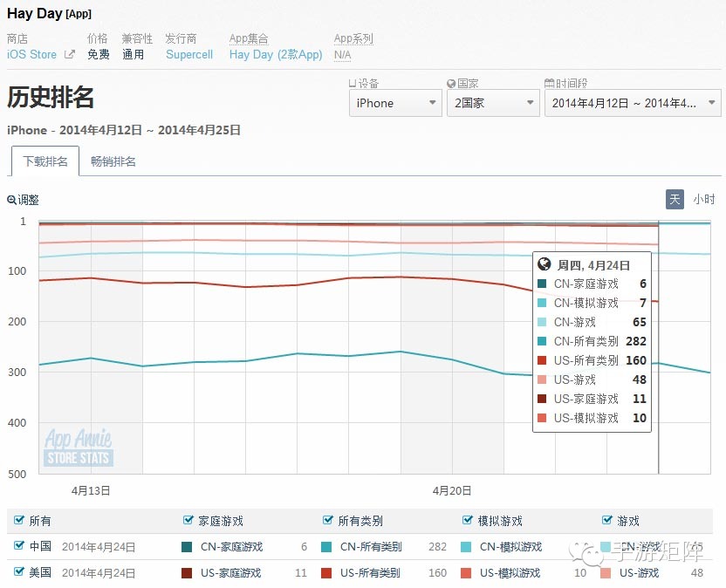This screenshot has width=726, height=588.
Task: Click the US-所有类别 legend color swatch
Action: click(x=326, y=572)
